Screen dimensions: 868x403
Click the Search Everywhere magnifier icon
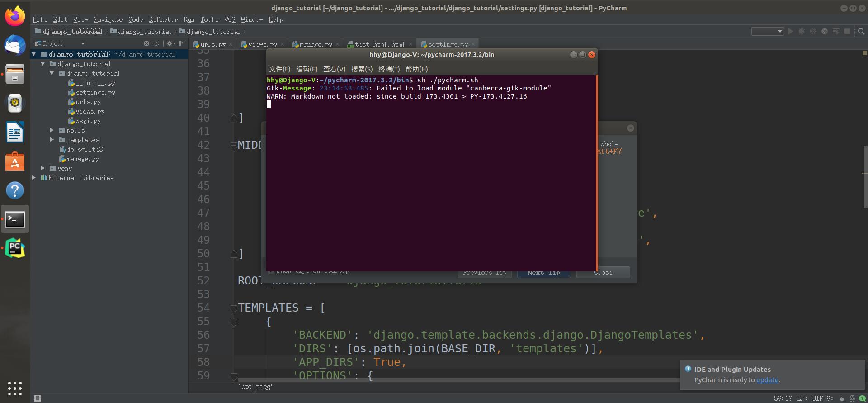tap(861, 32)
